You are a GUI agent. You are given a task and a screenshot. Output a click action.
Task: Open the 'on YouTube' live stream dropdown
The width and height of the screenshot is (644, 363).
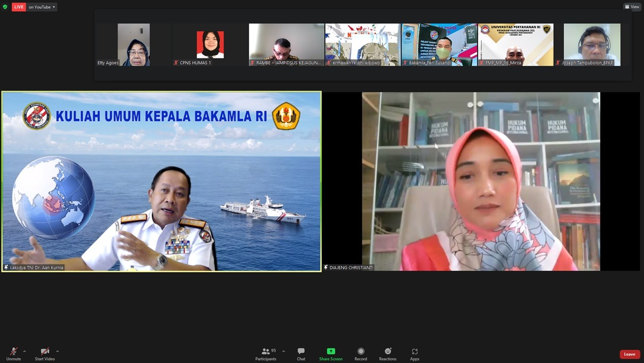point(42,7)
